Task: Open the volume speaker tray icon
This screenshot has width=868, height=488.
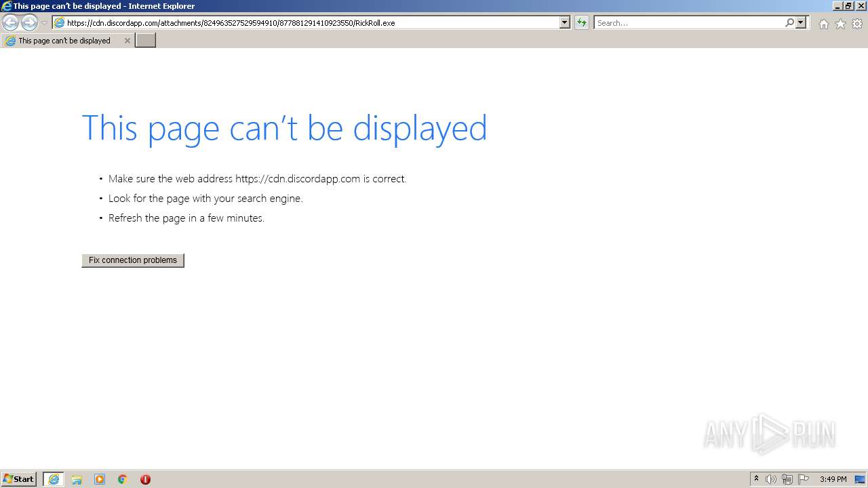Action: [x=771, y=479]
